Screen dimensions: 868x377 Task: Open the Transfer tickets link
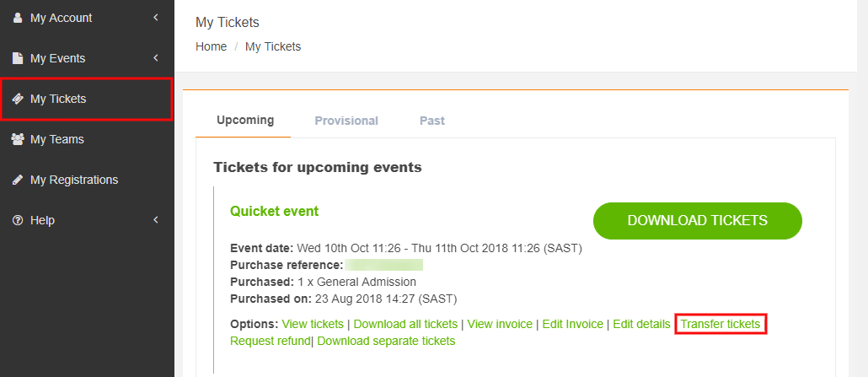(x=721, y=324)
